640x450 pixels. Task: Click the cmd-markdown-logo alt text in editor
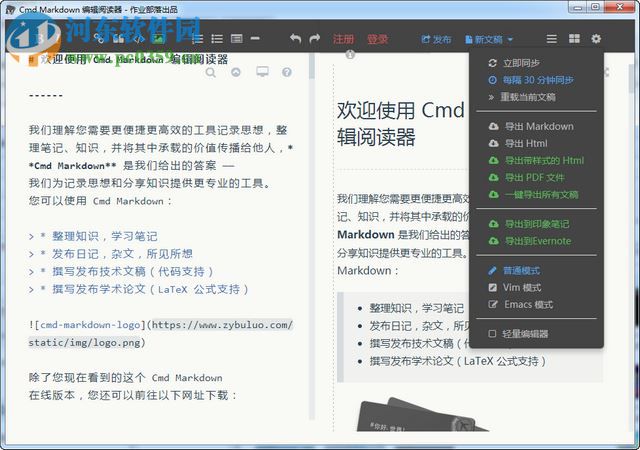click(90, 325)
